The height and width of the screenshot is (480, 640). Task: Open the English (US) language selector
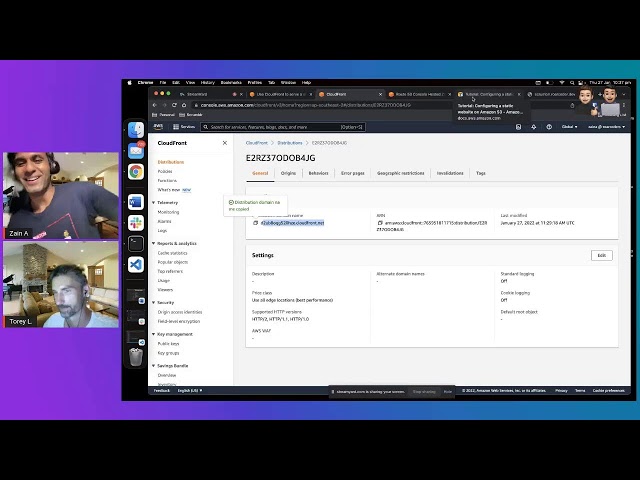pyautogui.click(x=190, y=391)
